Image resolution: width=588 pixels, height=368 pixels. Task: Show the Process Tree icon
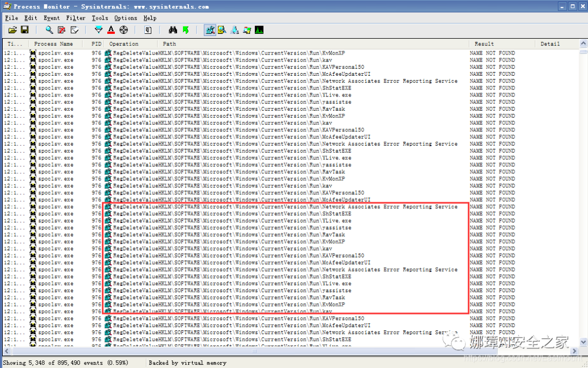click(x=148, y=30)
